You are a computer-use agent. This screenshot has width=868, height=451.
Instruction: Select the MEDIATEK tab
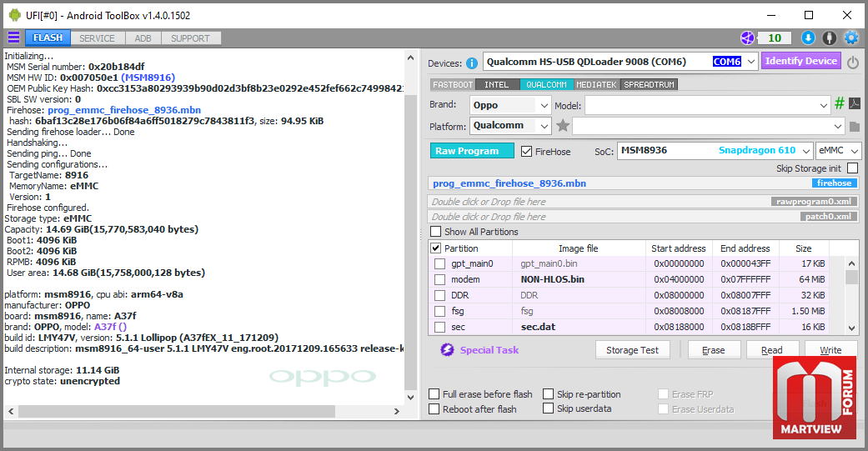[596, 85]
